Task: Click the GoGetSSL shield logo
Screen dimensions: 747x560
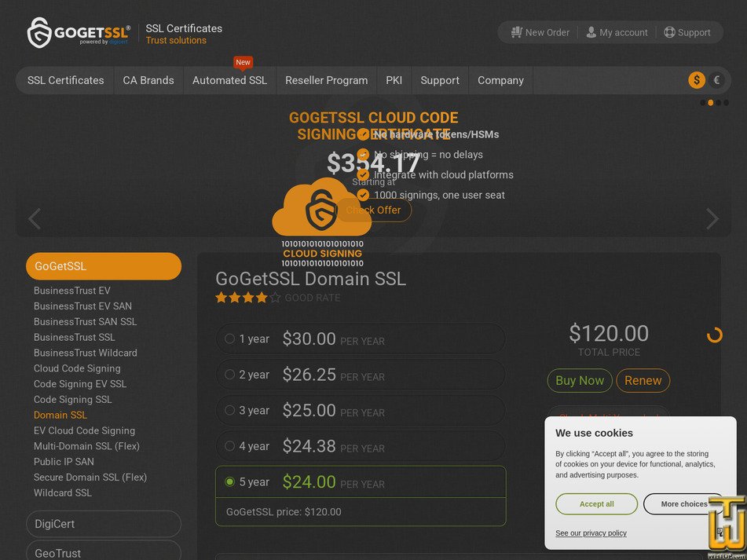Action: click(39, 32)
